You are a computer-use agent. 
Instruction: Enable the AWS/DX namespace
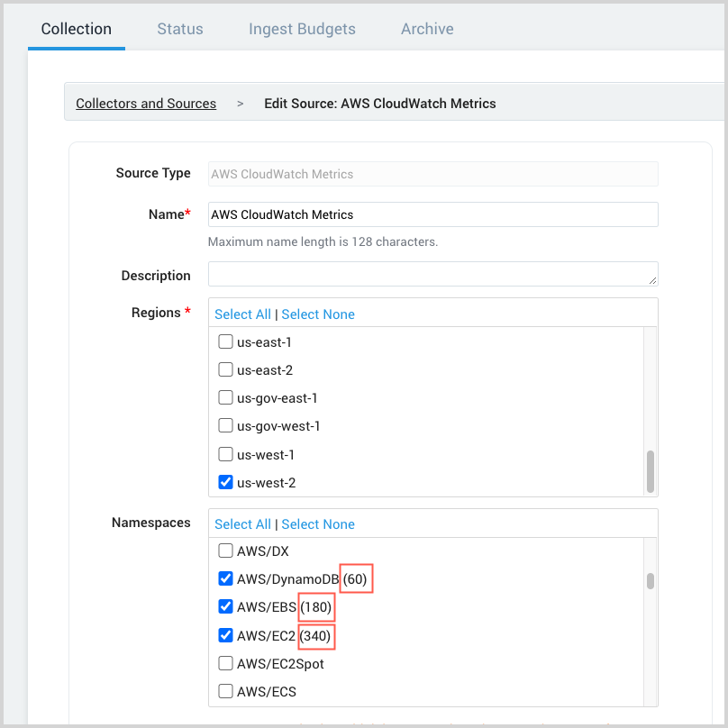225,551
